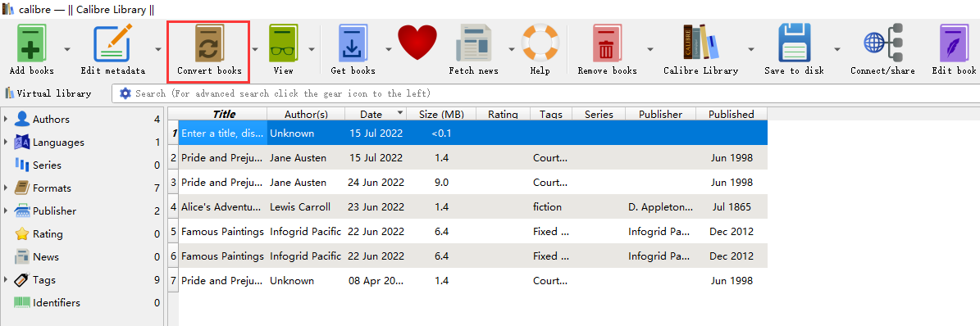Image resolution: width=980 pixels, height=326 pixels.
Task: Select the 'Enter a title, dis...' book row
Action: coord(472,133)
